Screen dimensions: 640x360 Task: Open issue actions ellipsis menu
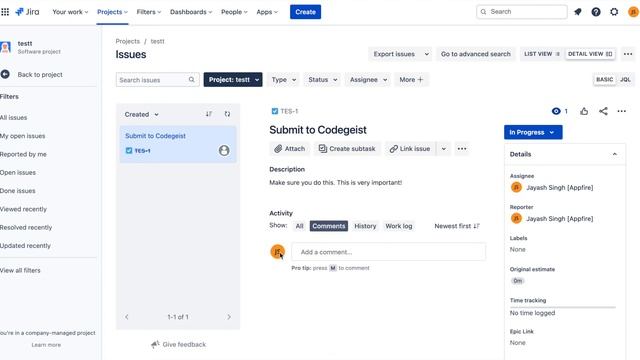(622, 111)
